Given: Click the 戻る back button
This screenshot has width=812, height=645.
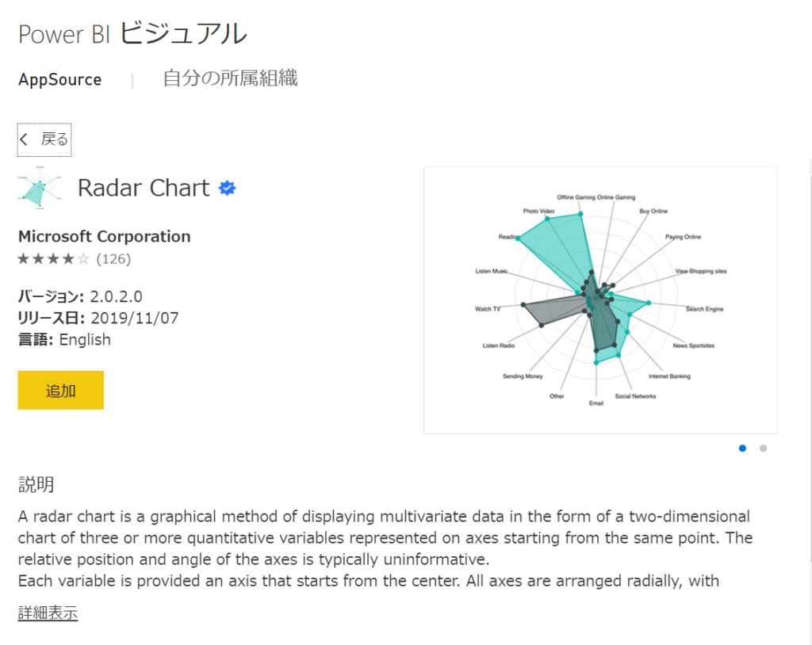Looking at the screenshot, I should tap(44, 139).
